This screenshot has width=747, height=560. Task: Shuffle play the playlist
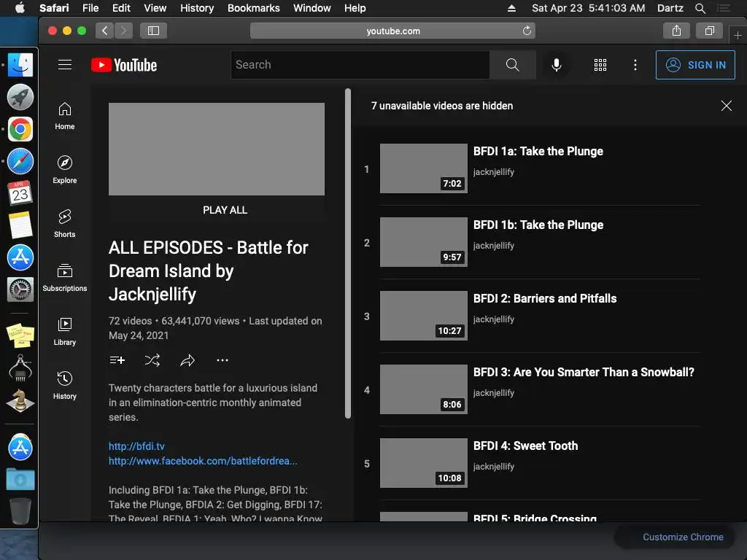pos(152,360)
